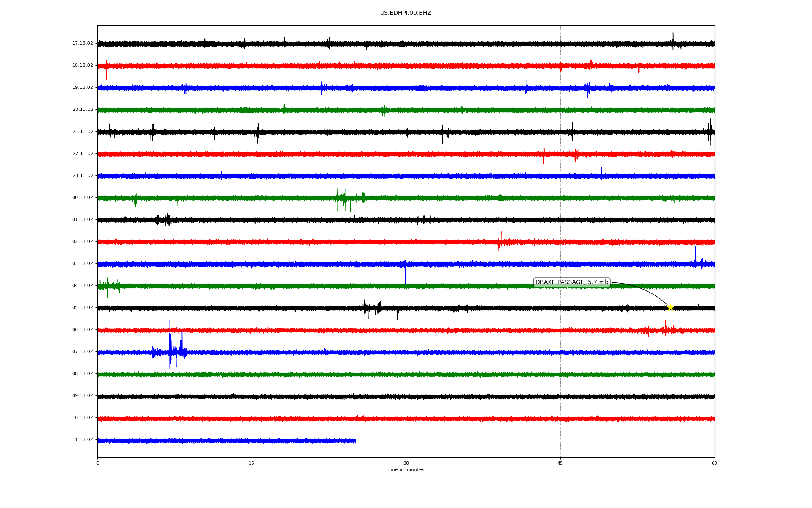Click the tall blue spike on the 03:13:02 trace at 30 minutes
The image size is (812, 508).
point(405,272)
